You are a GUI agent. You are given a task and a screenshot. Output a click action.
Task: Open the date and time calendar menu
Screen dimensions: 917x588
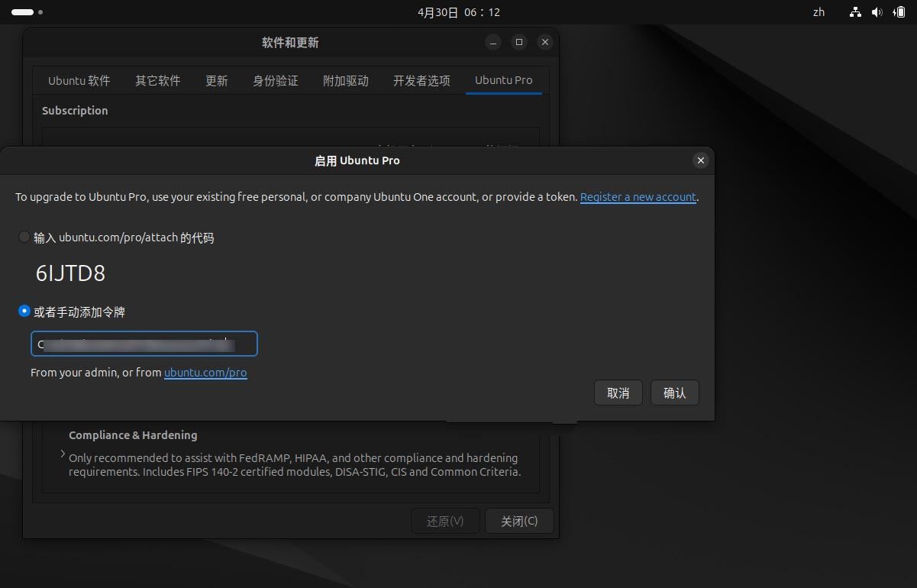458,12
